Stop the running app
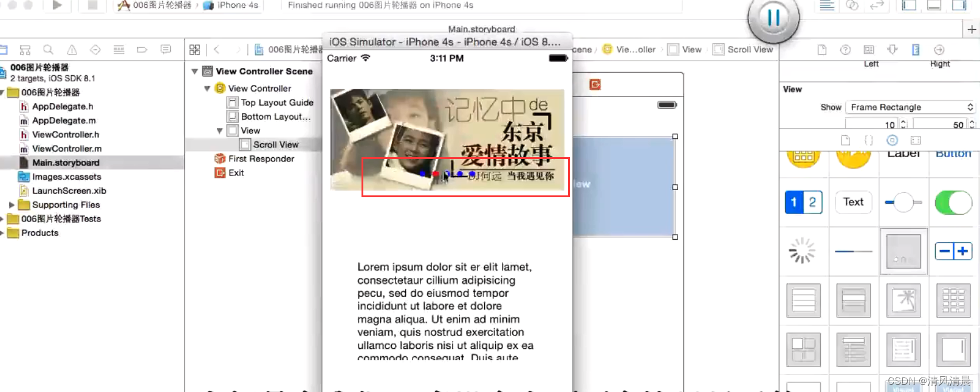 coord(93,5)
